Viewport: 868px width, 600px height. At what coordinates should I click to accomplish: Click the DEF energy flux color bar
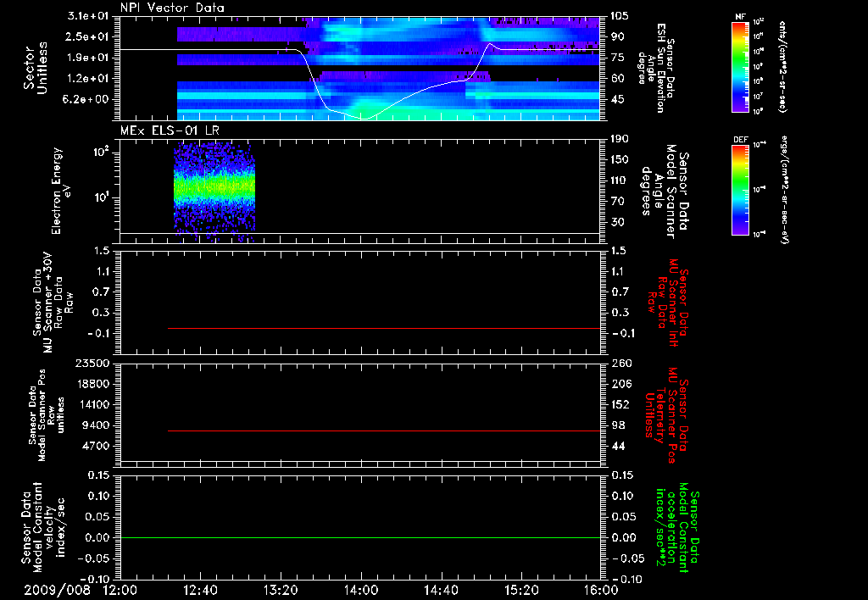pos(740,189)
